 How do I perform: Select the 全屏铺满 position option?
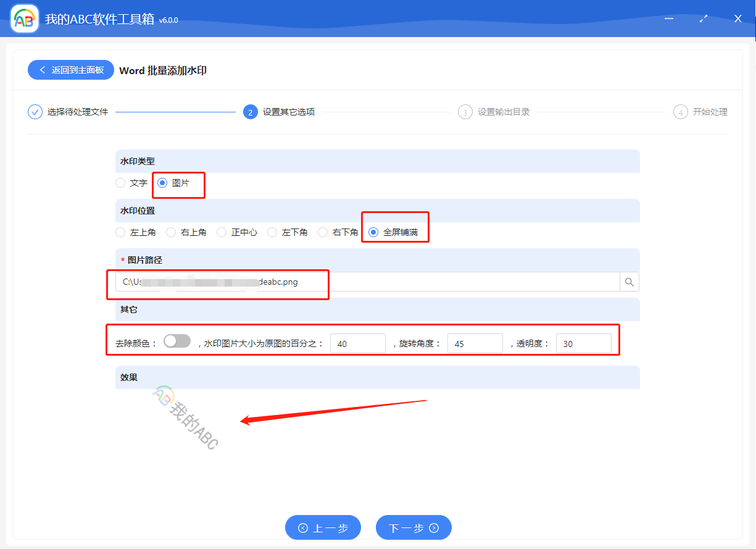click(x=373, y=232)
